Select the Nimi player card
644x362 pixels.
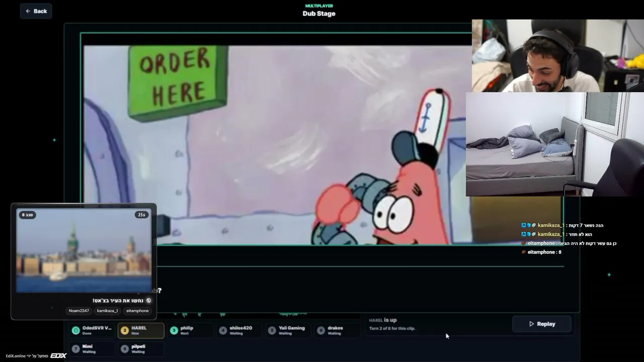click(92, 348)
